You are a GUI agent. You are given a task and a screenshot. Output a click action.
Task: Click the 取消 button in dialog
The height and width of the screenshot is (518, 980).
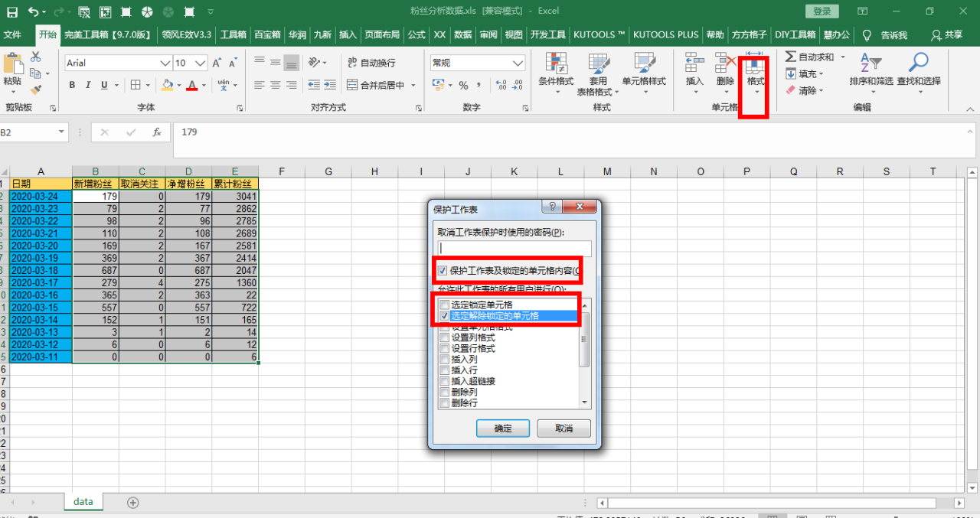point(563,428)
